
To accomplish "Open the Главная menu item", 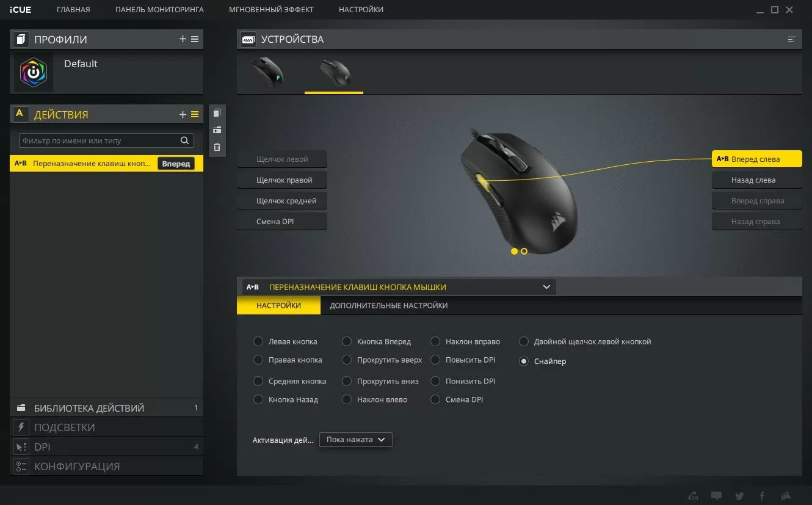I will [73, 10].
